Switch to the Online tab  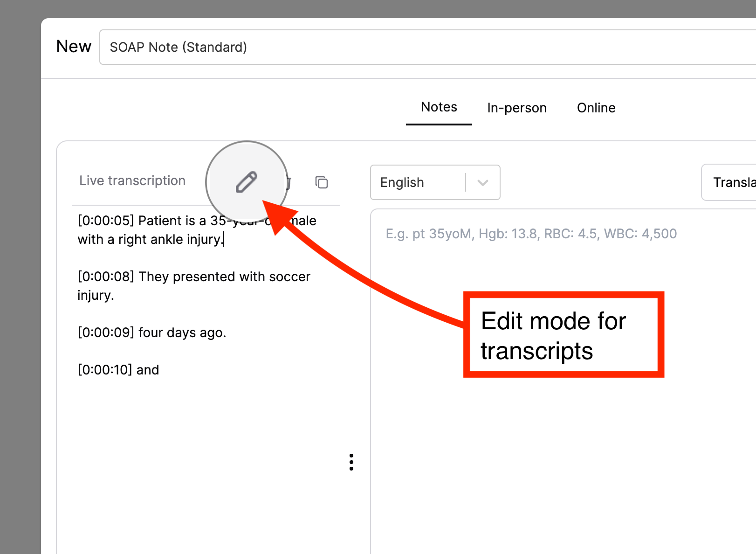coord(596,108)
